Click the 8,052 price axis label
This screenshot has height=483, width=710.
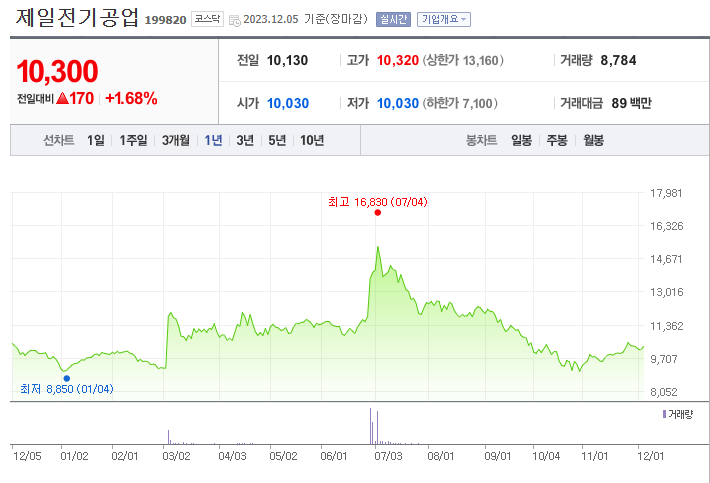pyautogui.click(x=664, y=392)
